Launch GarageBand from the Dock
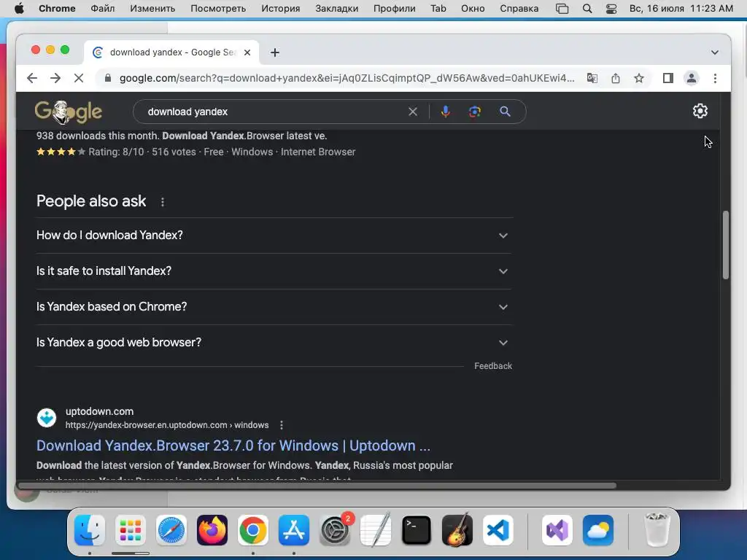The height and width of the screenshot is (560, 747). coord(457,530)
